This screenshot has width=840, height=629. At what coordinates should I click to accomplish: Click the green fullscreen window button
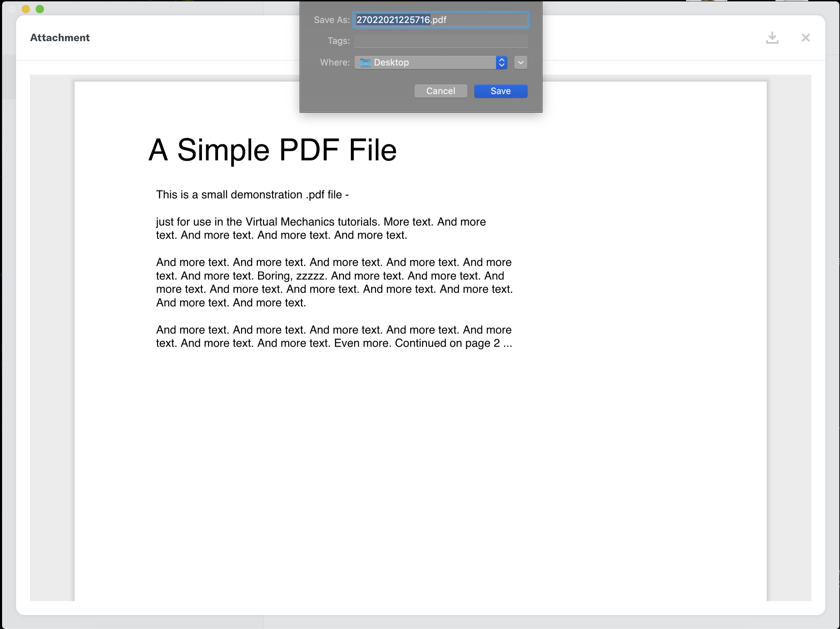click(x=40, y=9)
